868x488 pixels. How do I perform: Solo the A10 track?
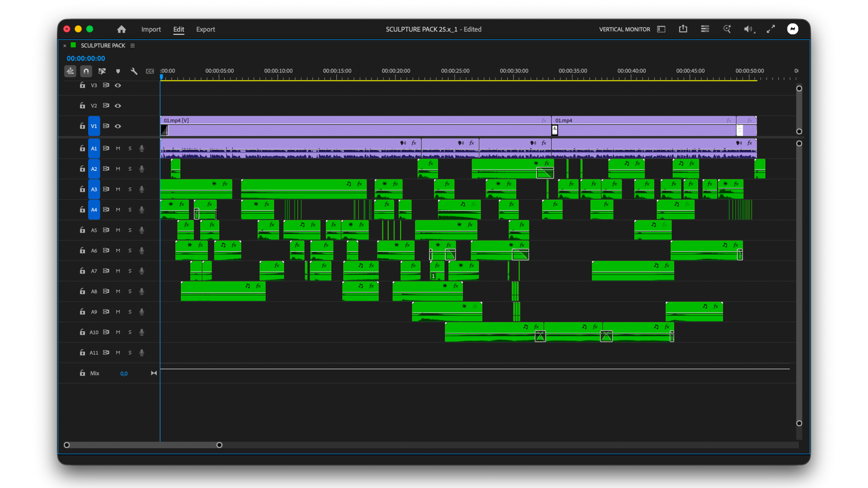coord(130,332)
